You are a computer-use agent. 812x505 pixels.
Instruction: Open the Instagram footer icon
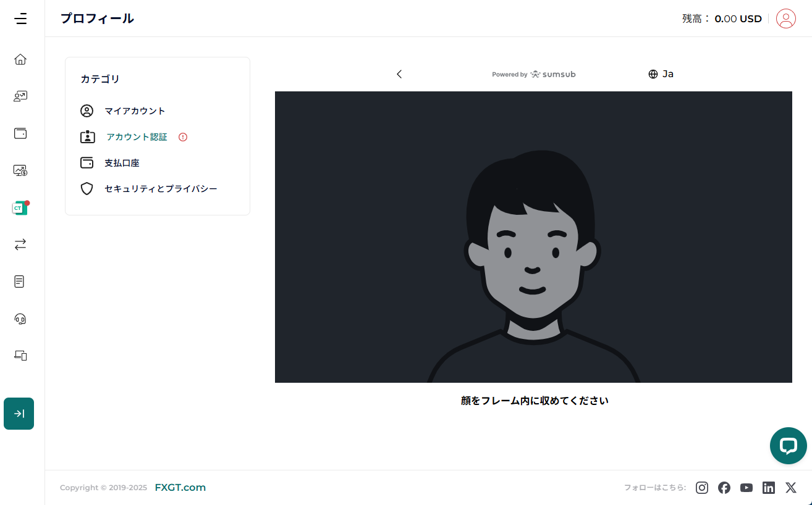(702, 488)
